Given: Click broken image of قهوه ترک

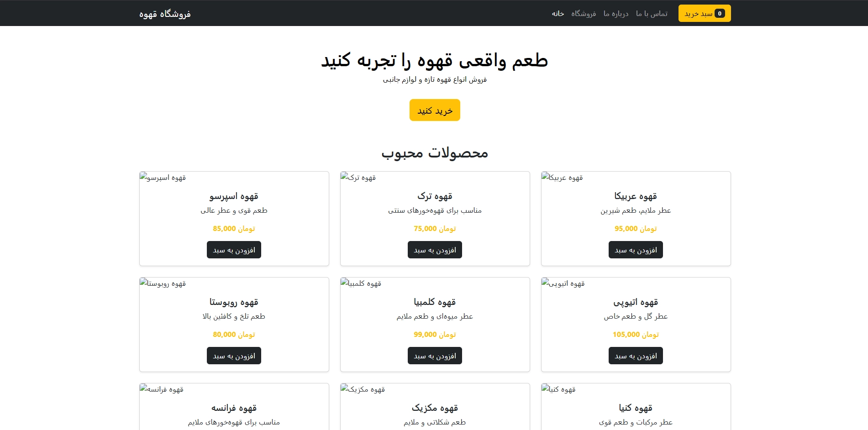Looking at the screenshot, I should coord(358,177).
